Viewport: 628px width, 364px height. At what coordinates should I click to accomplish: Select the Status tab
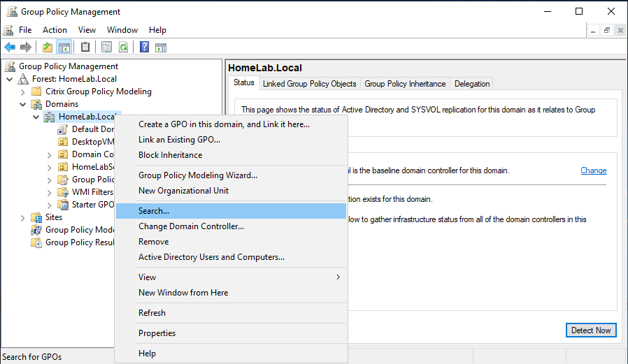pos(243,82)
